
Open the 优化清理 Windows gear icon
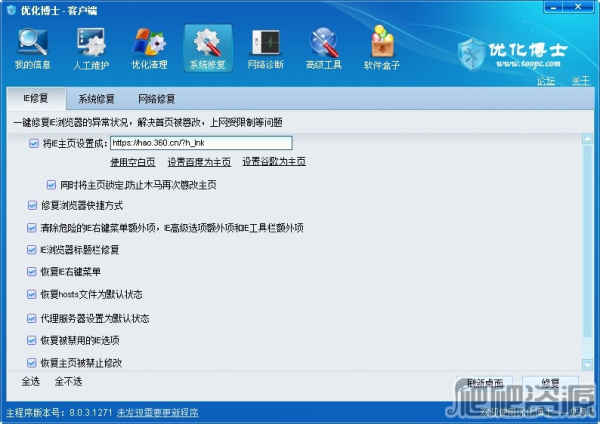[x=150, y=42]
